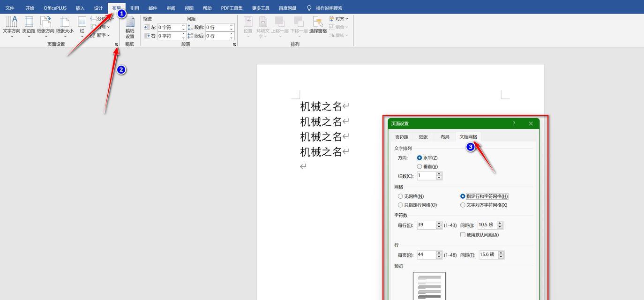The image size is (644, 300).
Task: Open the 审阅 review ribbon tab
Action: [171, 8]
